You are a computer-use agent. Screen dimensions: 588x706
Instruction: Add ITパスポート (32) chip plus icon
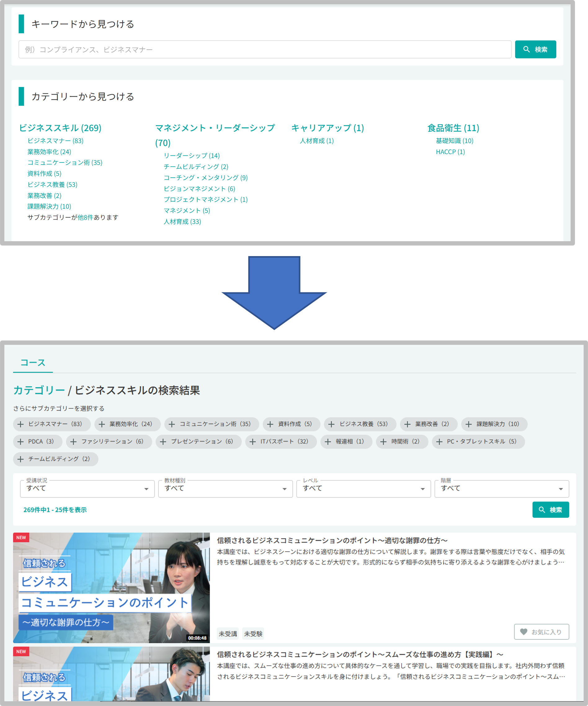pos(253,442)
